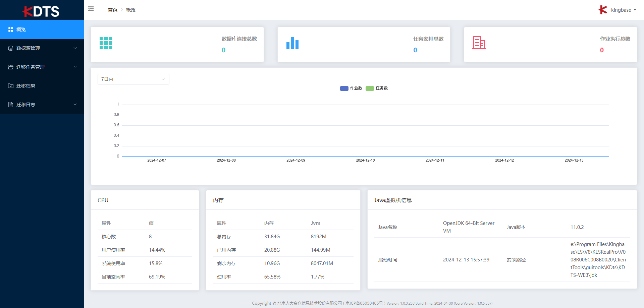Image resolution: width=644 pixels, height=308 pixels.
Task: Click the 迁移结果 icon in sidebar
Action: 11,86
